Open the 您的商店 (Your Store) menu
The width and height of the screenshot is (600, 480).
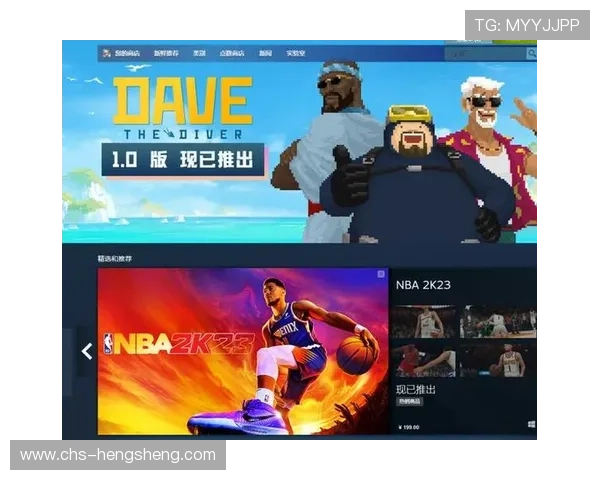point(127,53)
